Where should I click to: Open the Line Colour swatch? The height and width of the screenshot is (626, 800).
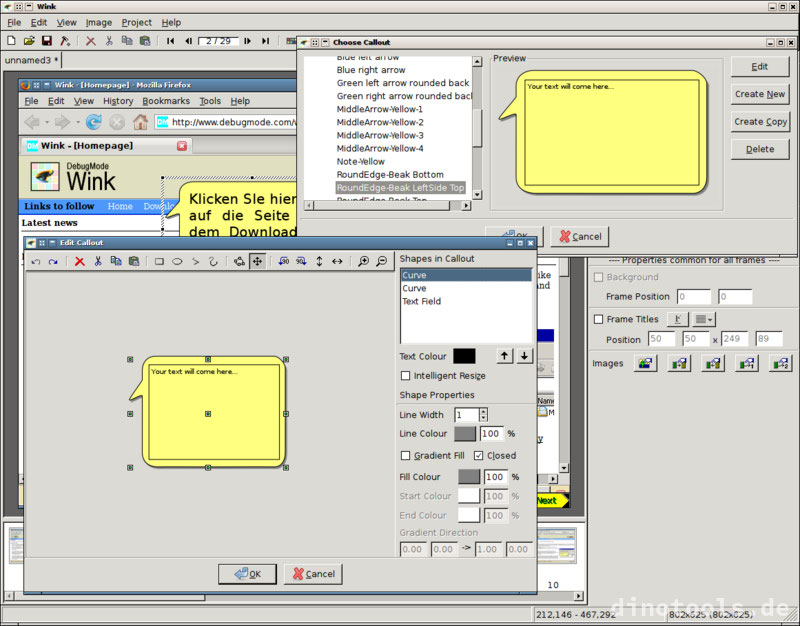pyautogui.click(x=465, y=434)
